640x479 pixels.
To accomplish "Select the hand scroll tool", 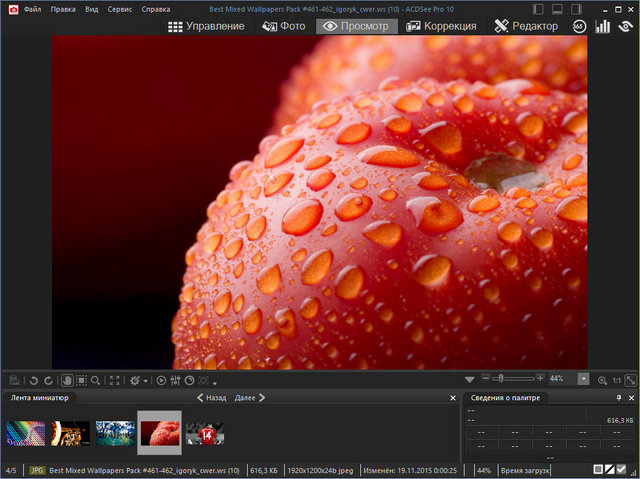I will click(66, 380).
